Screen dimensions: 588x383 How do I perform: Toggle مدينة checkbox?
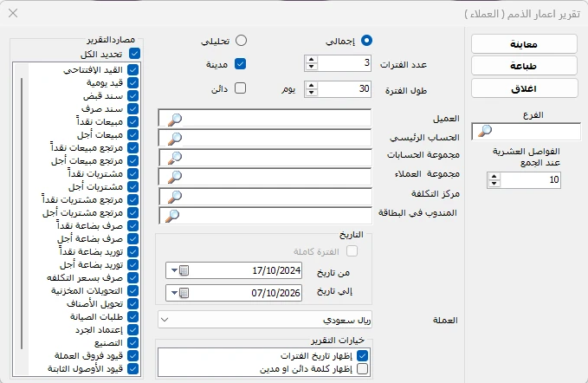(241, 64)
